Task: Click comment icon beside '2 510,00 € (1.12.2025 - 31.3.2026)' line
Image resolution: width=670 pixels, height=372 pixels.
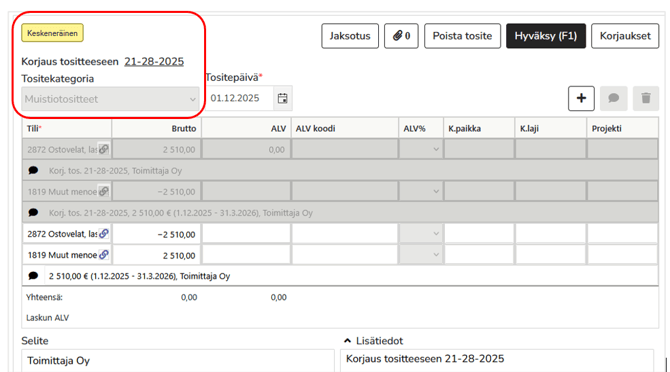Action: pyautogui.click(x=33, y=276)
